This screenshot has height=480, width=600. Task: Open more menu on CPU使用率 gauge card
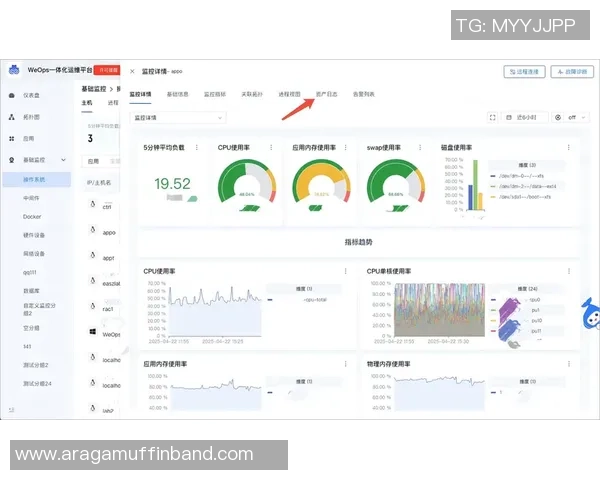pyautogui.click(x=271, y=147)
